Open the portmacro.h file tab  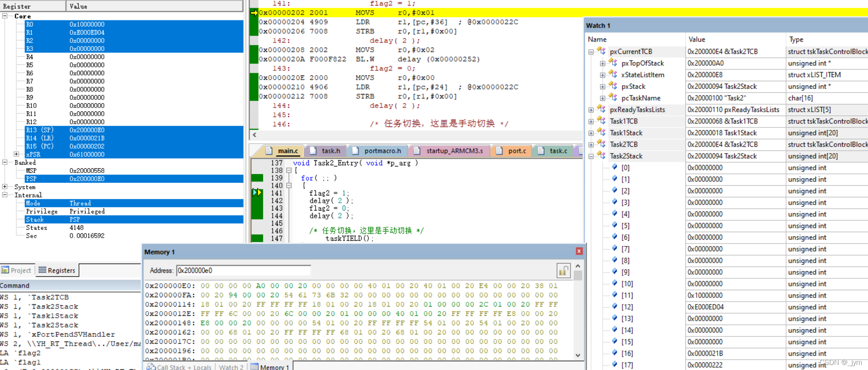pos(378,151)
